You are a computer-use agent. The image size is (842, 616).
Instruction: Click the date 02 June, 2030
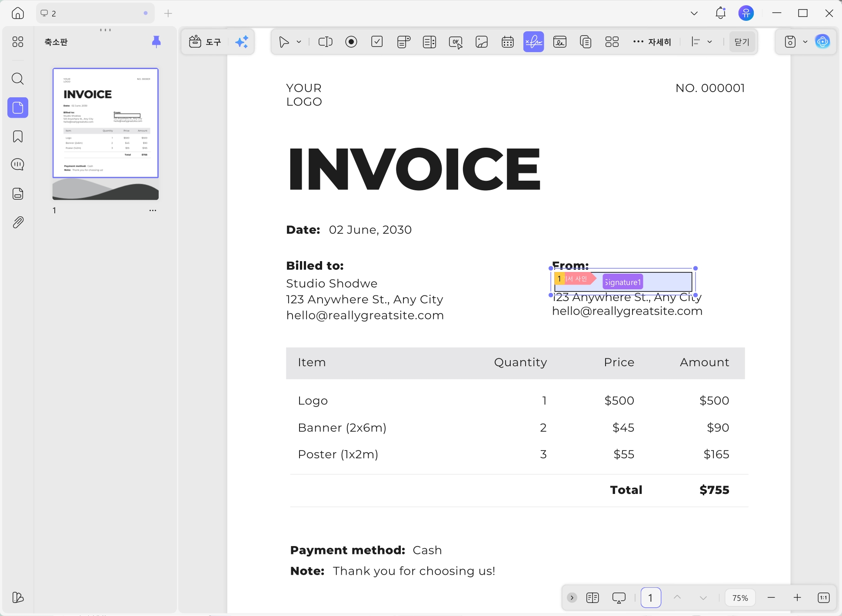tap(370, 230)
